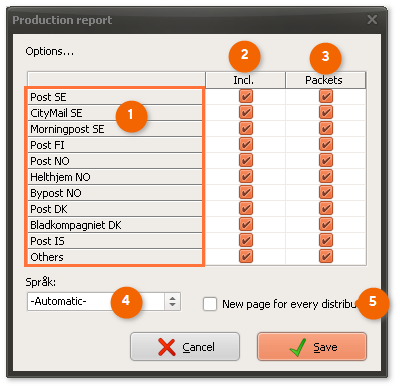Screen dimensions: 400x388
Task: Disable Incl. for Post NO
Action: (246, 161)
